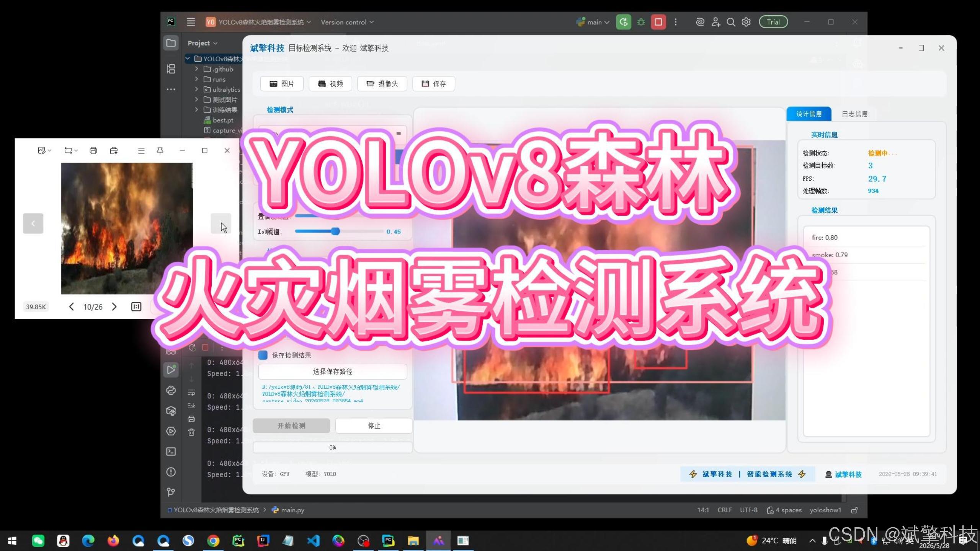Open the AI Assistant swirl icon
Screen dimensions: 980x551
[x=700, y=22]
